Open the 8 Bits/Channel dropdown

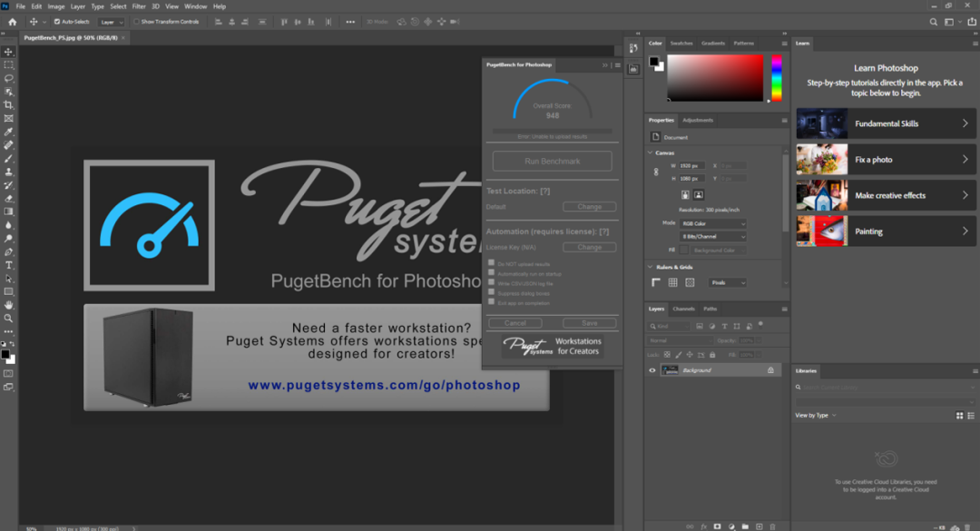click(713, 237)
